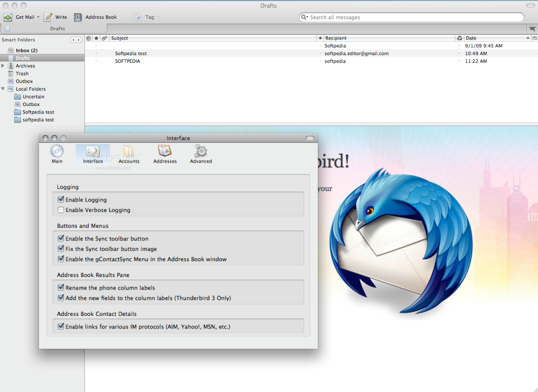This screenshot has height=392, width=538.
Task: Open the Inbox (2) folder
Action: 26,50
